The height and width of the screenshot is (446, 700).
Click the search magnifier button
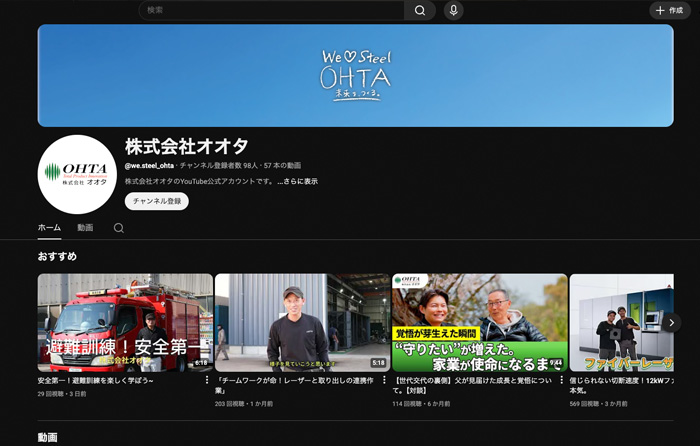(420, 10)
